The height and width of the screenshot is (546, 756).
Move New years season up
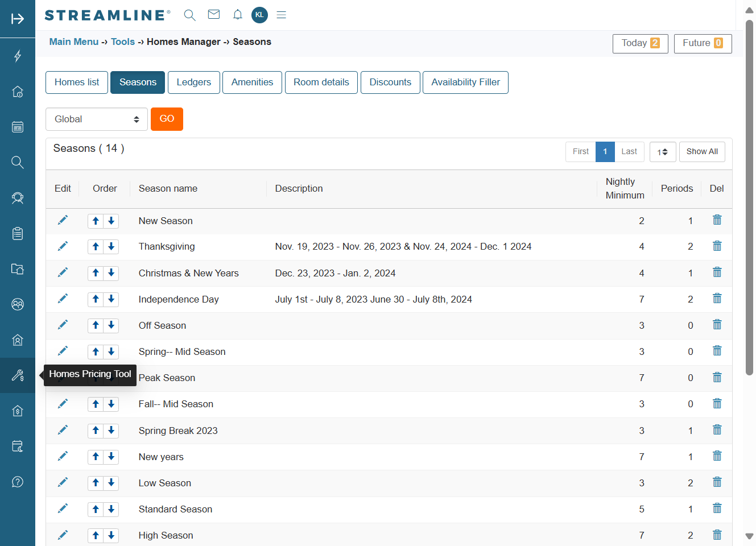96,457
